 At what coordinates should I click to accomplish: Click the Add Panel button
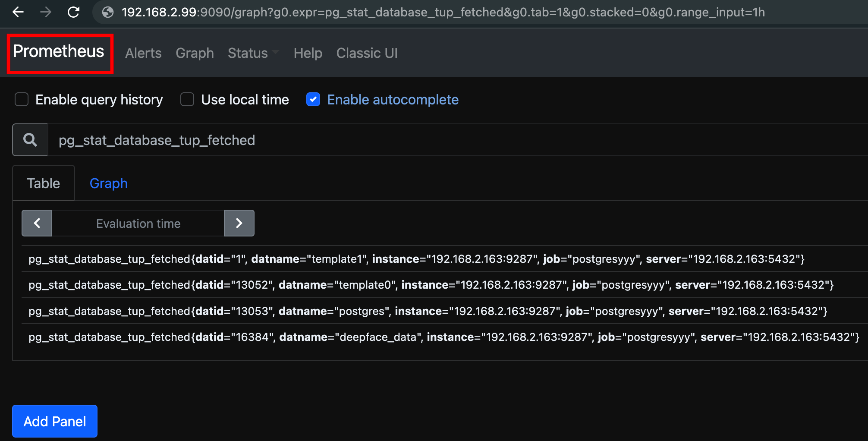55,421
